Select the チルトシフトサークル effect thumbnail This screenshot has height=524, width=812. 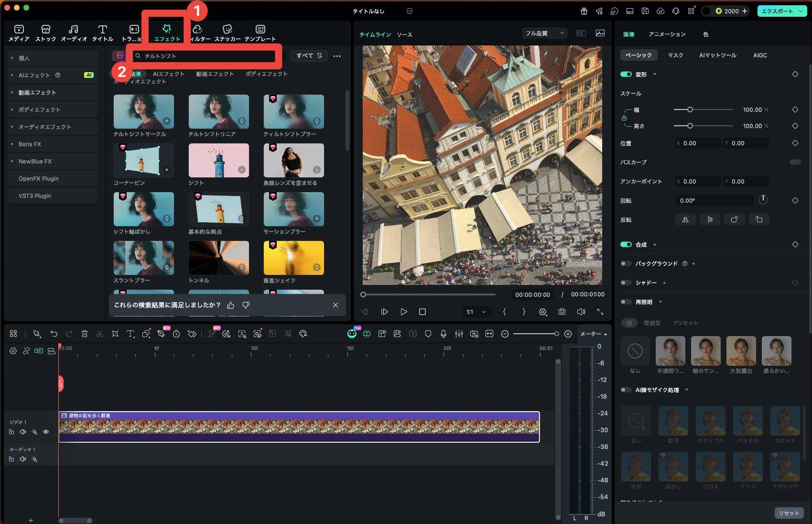pyautogui.click(x=144, y=111)
